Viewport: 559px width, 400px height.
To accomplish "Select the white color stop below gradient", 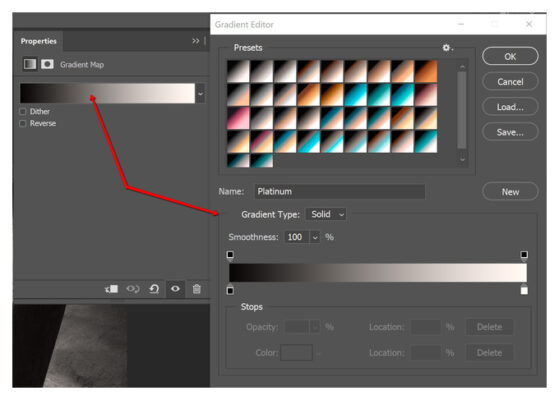I will coord(524,289).
